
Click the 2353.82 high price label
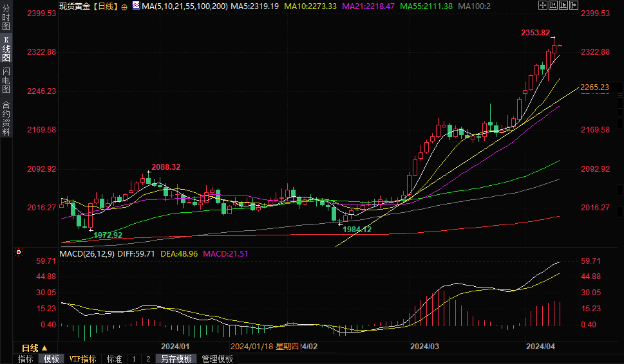coord(535,33)
